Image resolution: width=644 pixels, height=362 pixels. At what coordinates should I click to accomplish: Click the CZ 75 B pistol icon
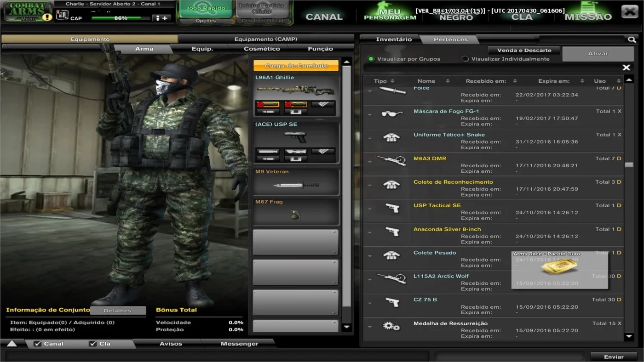(392, 302)
